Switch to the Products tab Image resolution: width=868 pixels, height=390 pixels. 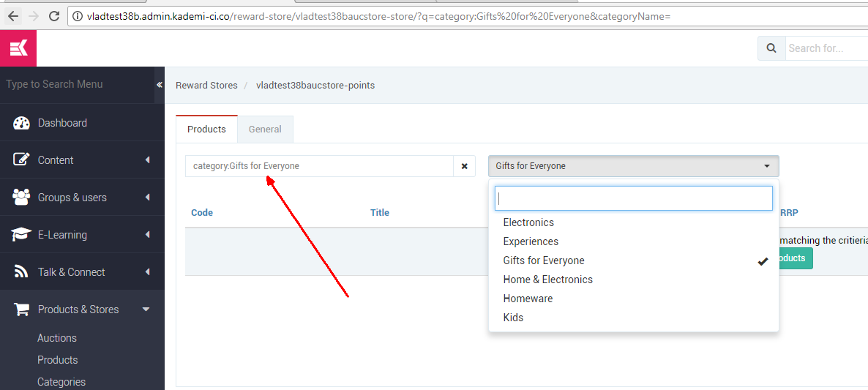[206, 129]
